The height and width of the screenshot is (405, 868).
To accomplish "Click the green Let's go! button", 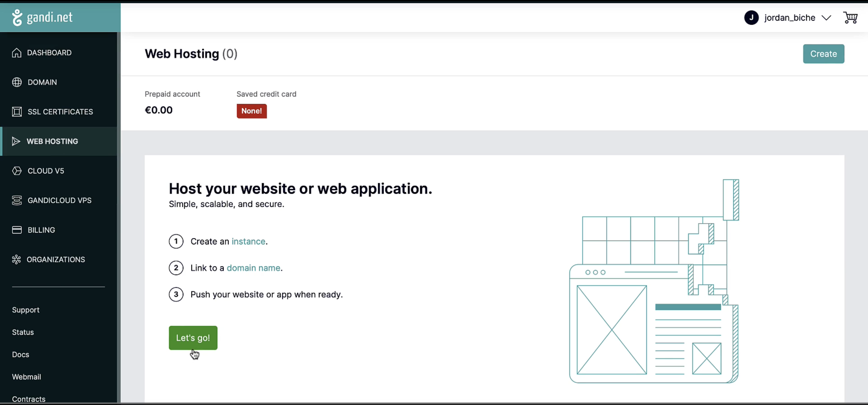I will click(x=193, y=337).
